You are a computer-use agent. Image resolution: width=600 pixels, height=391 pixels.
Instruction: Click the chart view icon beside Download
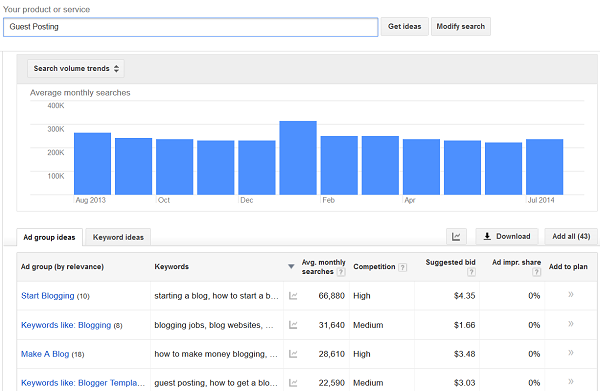(x=456, y=236)
